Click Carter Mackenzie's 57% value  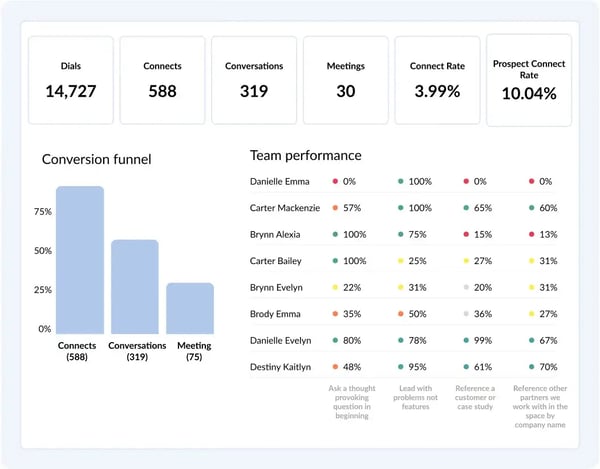pos(352,208)
